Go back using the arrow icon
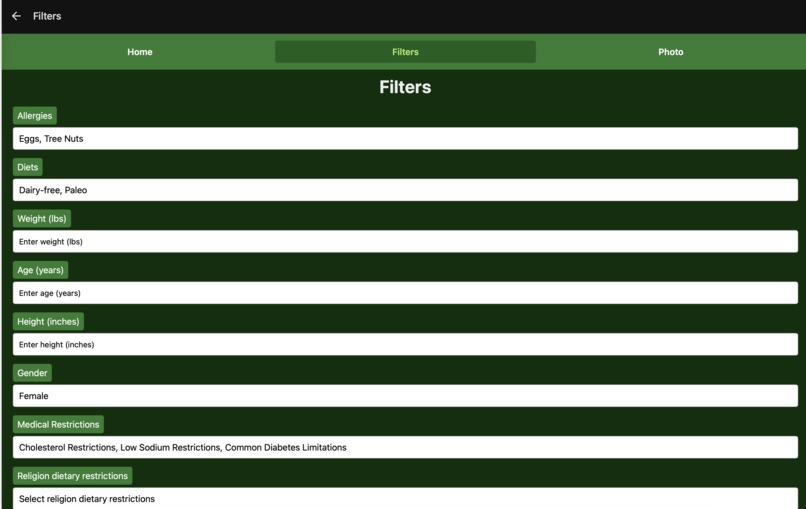This screenshot has height=509, width=806. 16,16
